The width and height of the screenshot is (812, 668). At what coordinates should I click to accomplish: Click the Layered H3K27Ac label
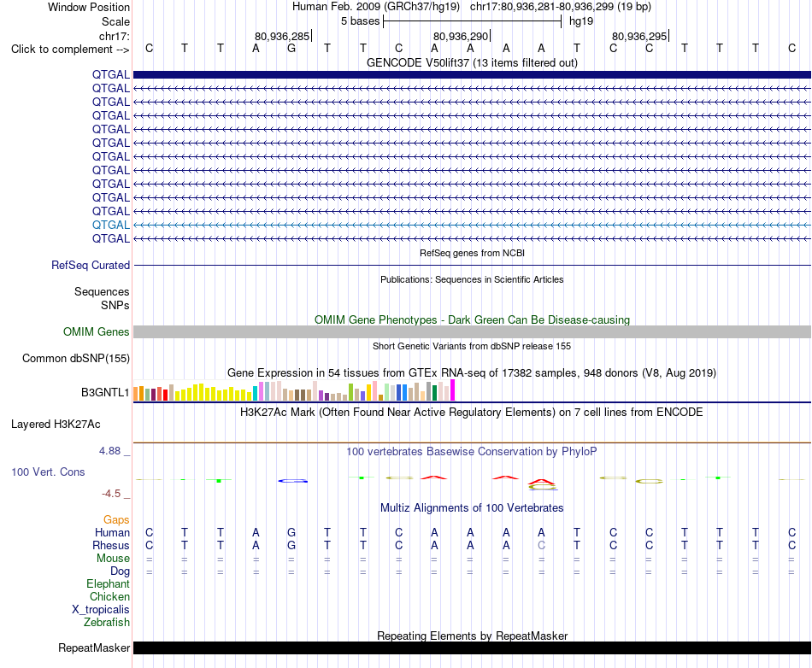tap(56, 425)
